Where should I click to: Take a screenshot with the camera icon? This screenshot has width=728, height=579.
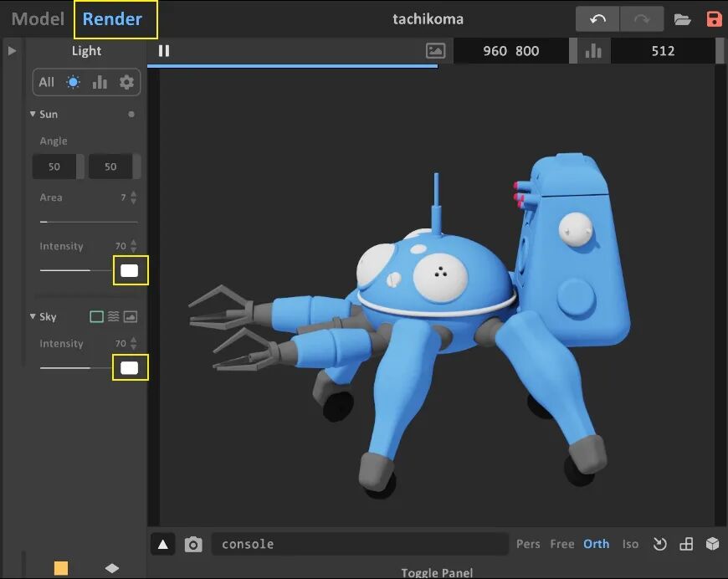pos(193,544)
